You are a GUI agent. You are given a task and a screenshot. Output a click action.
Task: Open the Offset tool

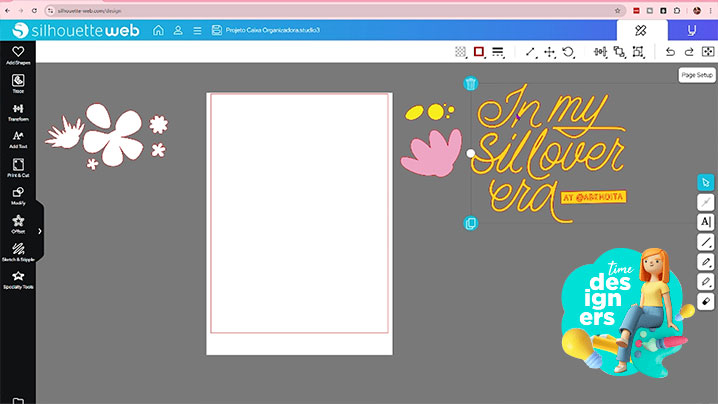pos(18,223)
